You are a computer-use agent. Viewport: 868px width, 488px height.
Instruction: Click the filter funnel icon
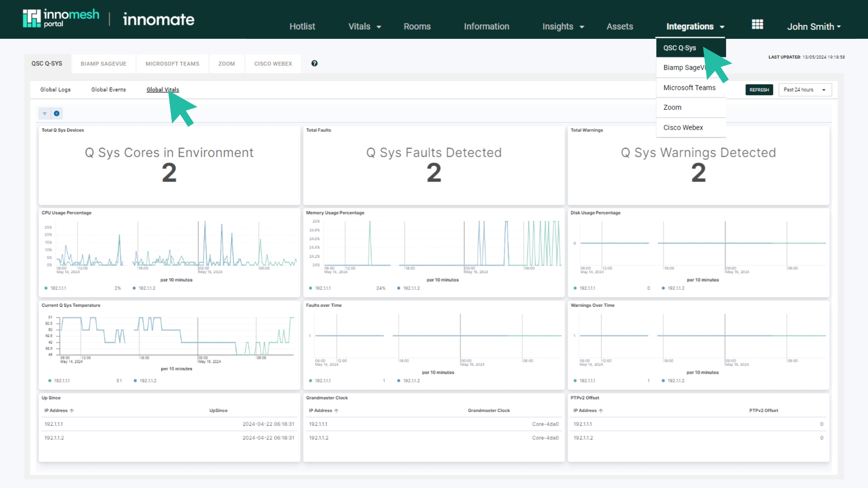[44, 113]
